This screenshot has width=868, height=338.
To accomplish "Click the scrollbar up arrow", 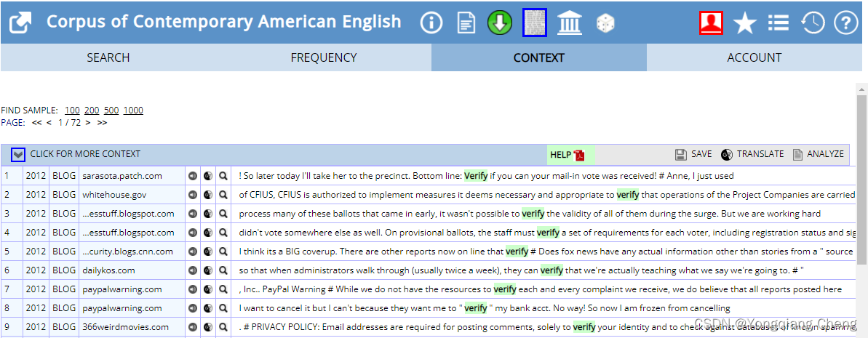I will [862, 89].
